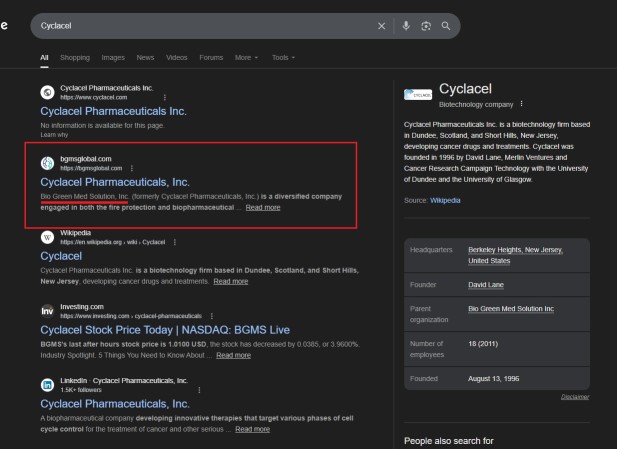Click the 18 (2011) employees value
This screenshot has height=449, width=617.
click(x=483, y=344)
